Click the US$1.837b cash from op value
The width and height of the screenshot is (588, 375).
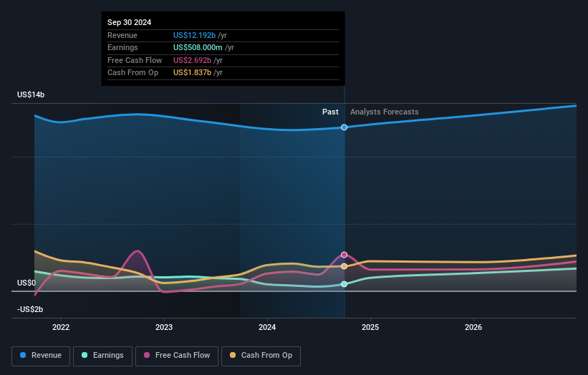(193, 73)
